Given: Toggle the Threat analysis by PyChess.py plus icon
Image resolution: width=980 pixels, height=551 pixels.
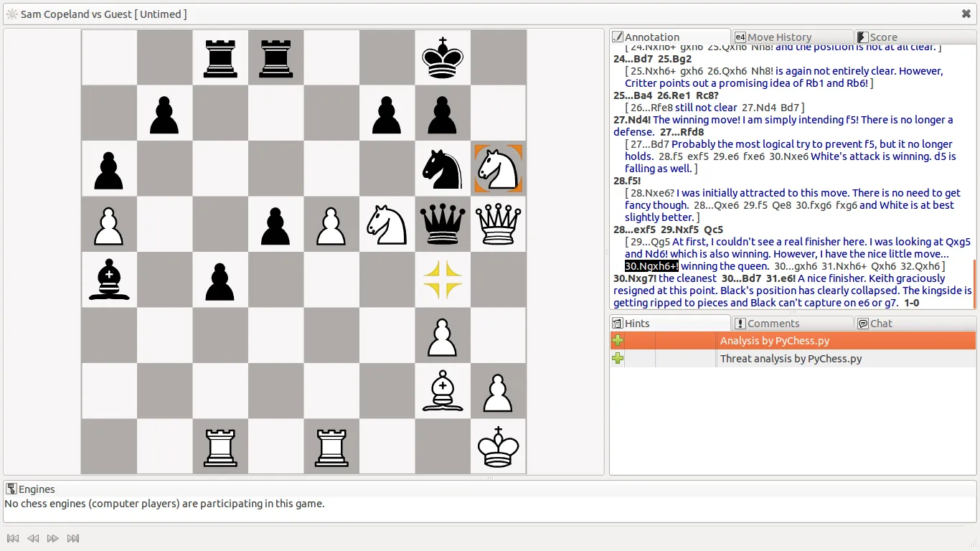Looking at the screenshot, I should pos(618,359).
